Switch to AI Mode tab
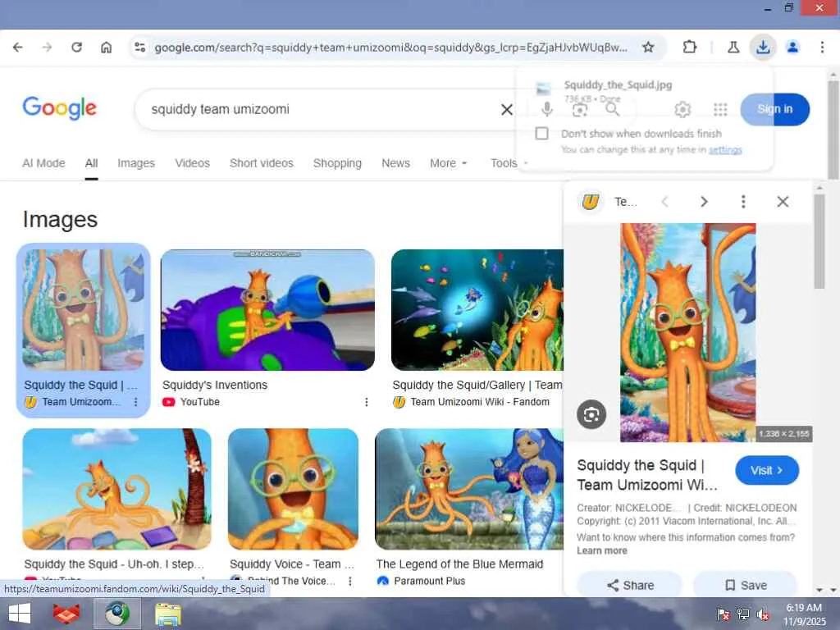 (43, 163)
